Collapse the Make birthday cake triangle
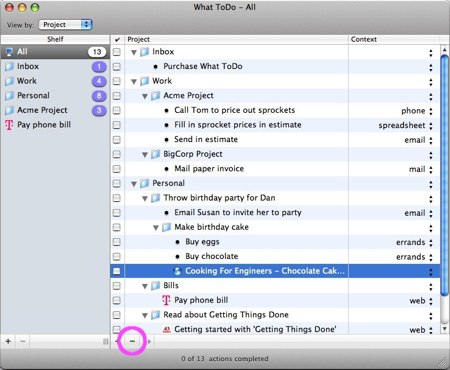The image size is (450, 370). 156,228
